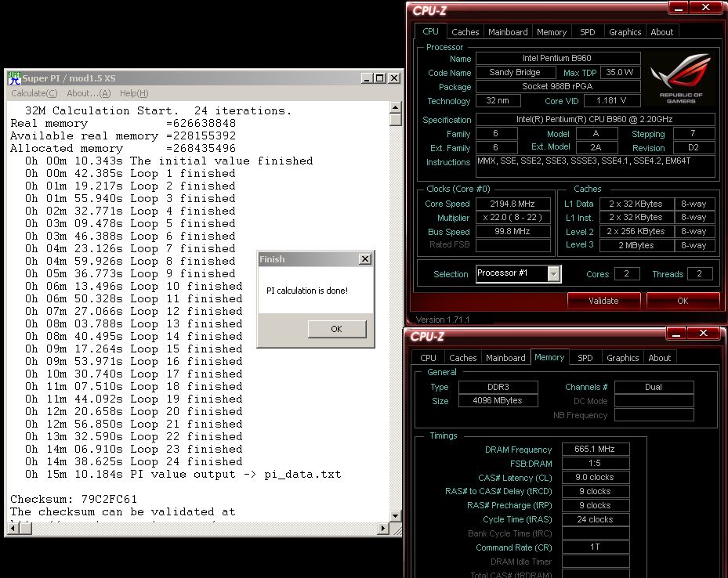Image resolution: width=728 pixels, height=578 pixels.
Task: Close the bottom CPU-Z Memory window
Action: coord(703,333)
